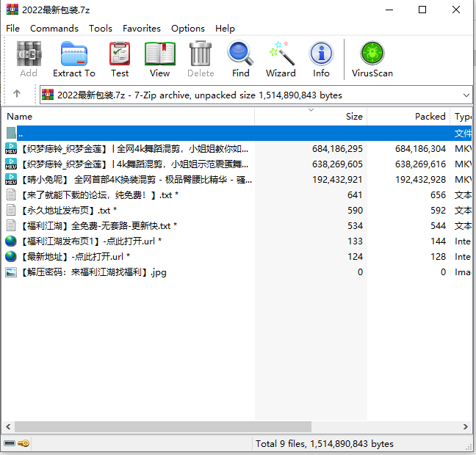Go up one folder level arrow
This screenshot has height=455, width=476.
click(18, 95)
